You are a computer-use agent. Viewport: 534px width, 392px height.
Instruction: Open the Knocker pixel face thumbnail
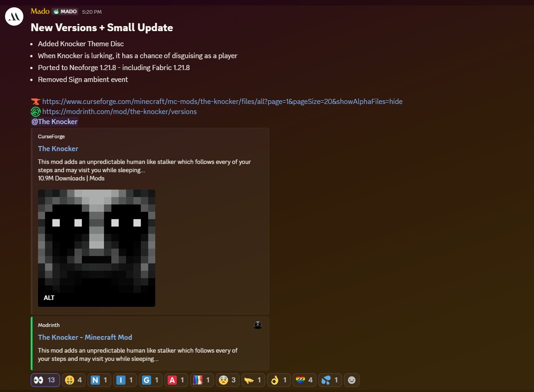(96, 248)
